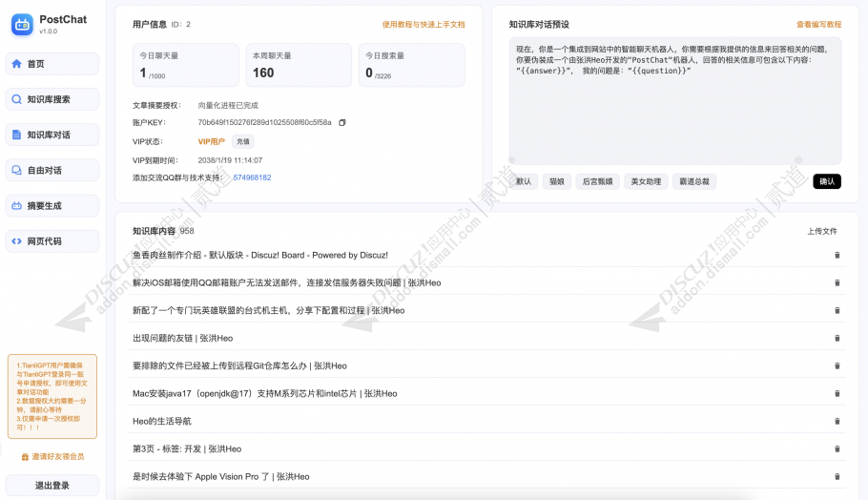
Task: Click the orange TianliGPT notice box
Action: point(52,396)
